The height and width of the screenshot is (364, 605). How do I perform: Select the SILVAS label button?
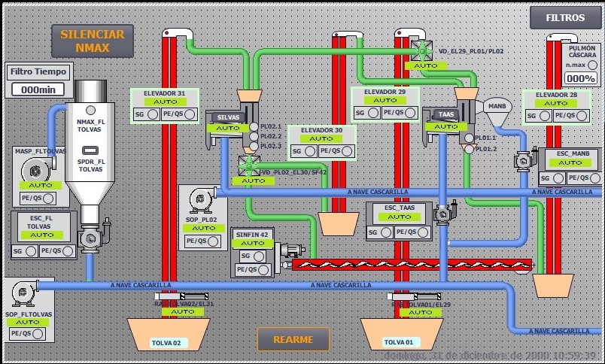point(229,117)
